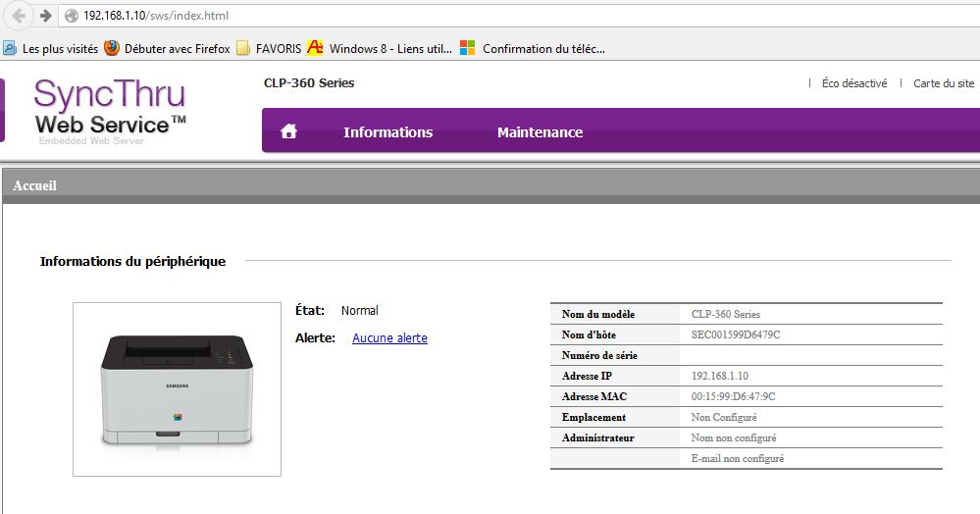Go forward with the browser forward arrow
This screenshot has height=514, width=980.
pos(46,16)
